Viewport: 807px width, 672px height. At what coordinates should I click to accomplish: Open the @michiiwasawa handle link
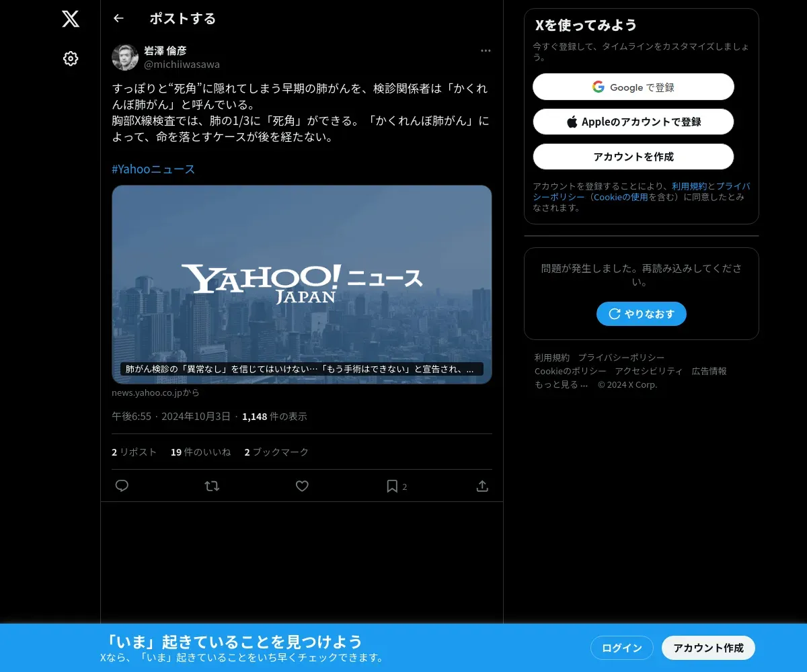(x=182, y=65)
